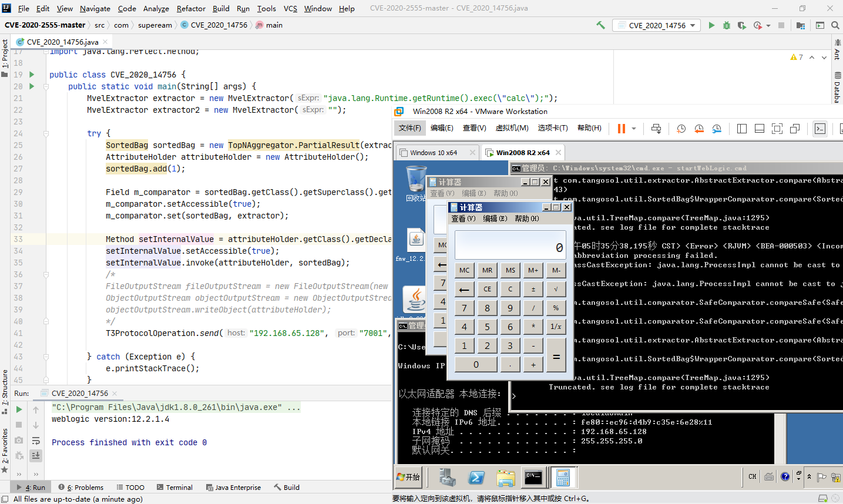Click the calculator display field showing 0

coord(510,245)
